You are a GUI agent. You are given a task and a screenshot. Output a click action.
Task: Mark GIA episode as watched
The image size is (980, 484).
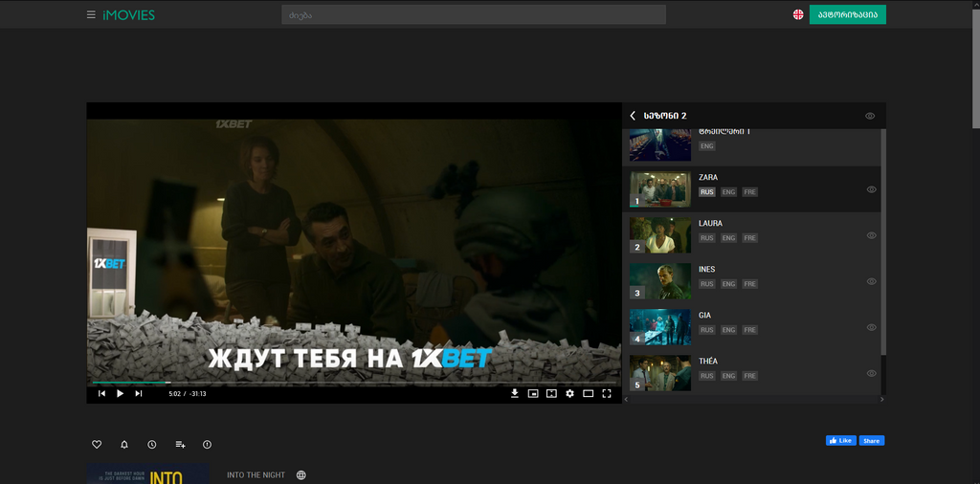[872, 327]
